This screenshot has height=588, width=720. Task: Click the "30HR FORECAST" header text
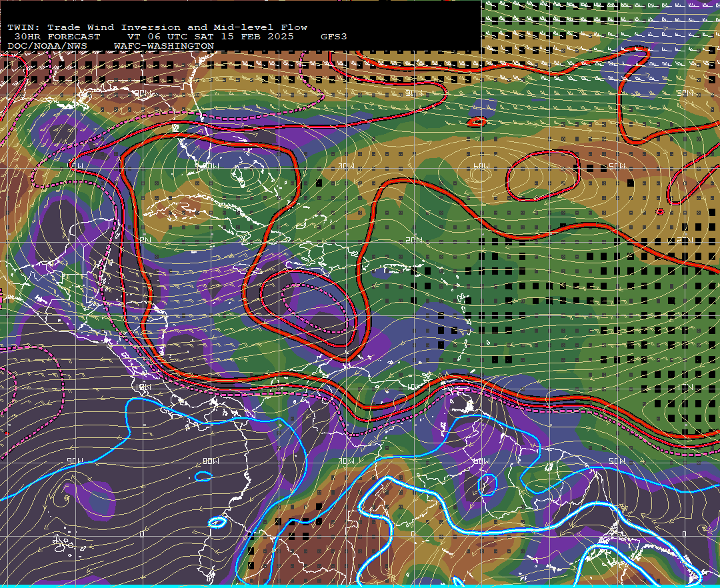click(57, 37)
